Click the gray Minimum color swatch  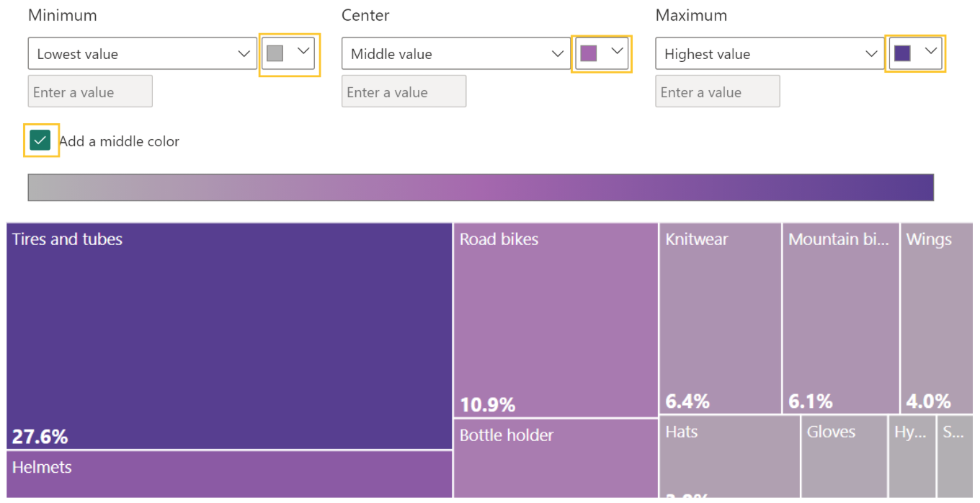pyautogui.click(x=288, y=53)
